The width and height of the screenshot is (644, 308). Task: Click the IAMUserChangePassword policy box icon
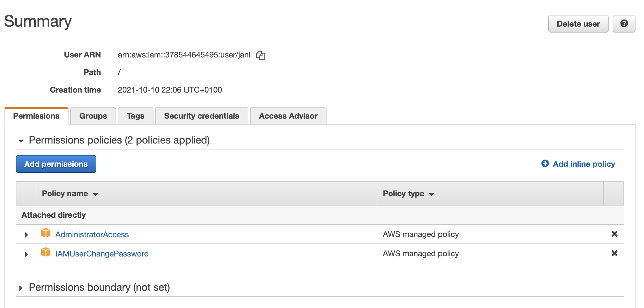click(46, 252)
